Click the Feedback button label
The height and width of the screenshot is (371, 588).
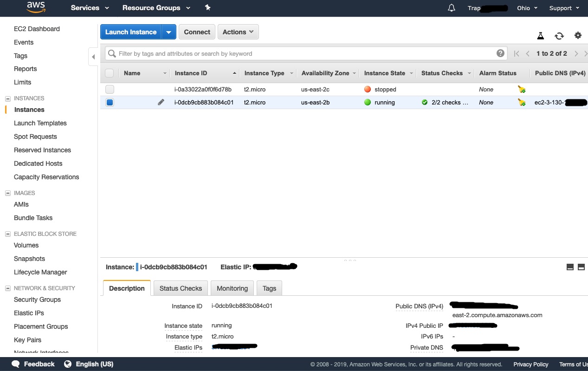point(39,364)
